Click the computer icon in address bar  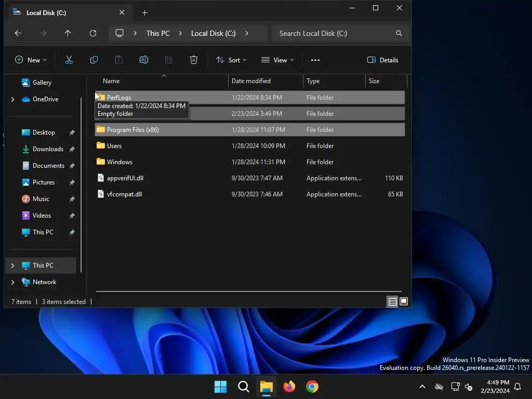pos(119,33)
